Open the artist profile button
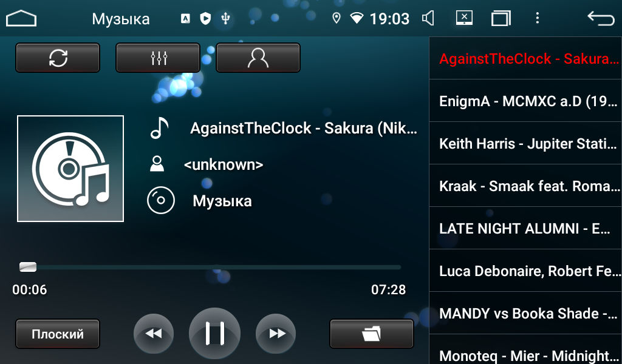Image resolution: width=622 pixels, height=364 pixels. (258, 58)
